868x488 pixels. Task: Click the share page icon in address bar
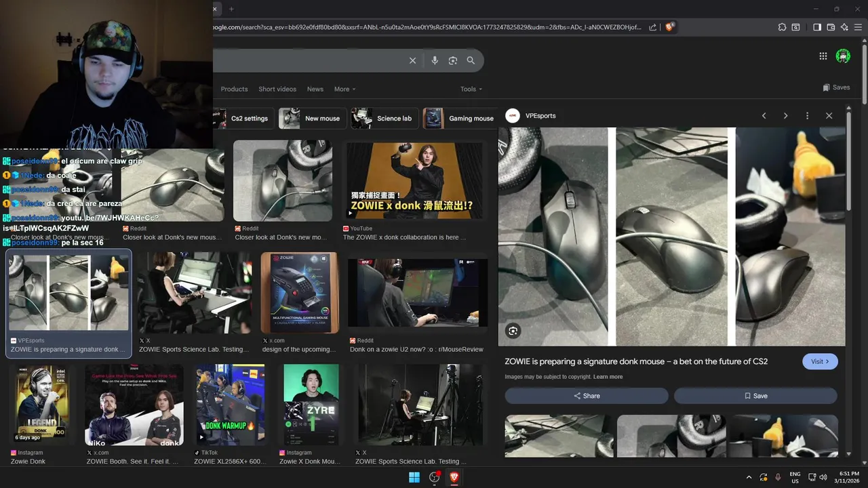coord(652,27)
